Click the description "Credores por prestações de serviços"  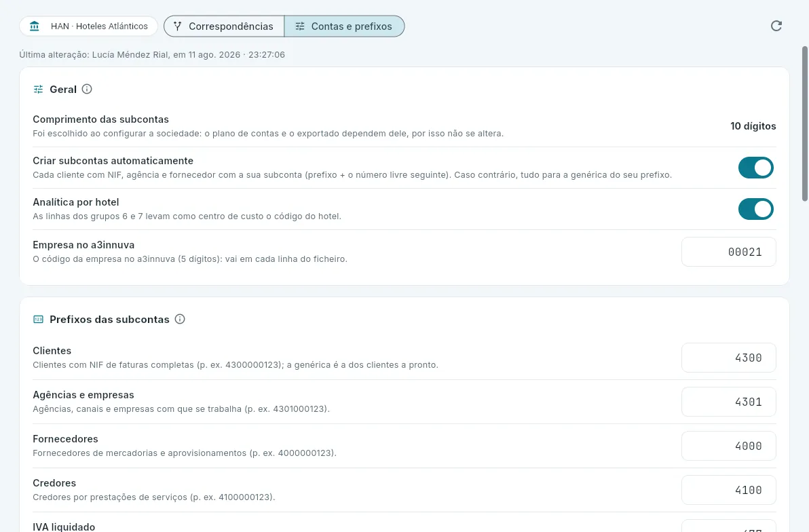[x=154, y=497]
